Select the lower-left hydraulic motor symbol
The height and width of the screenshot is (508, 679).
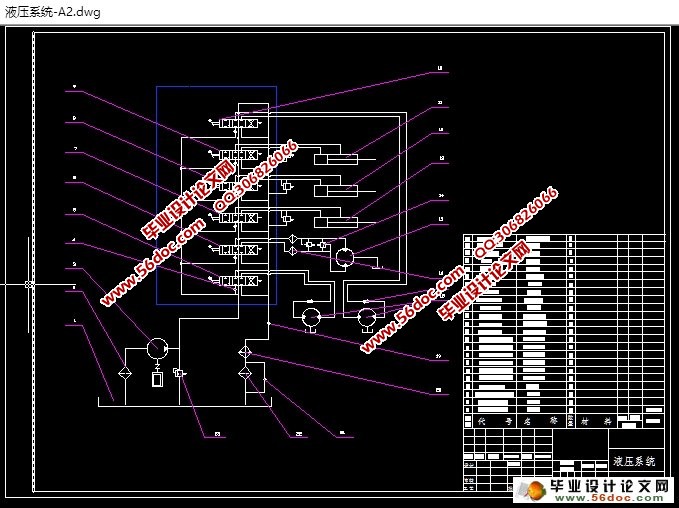(x=312, y=315)
